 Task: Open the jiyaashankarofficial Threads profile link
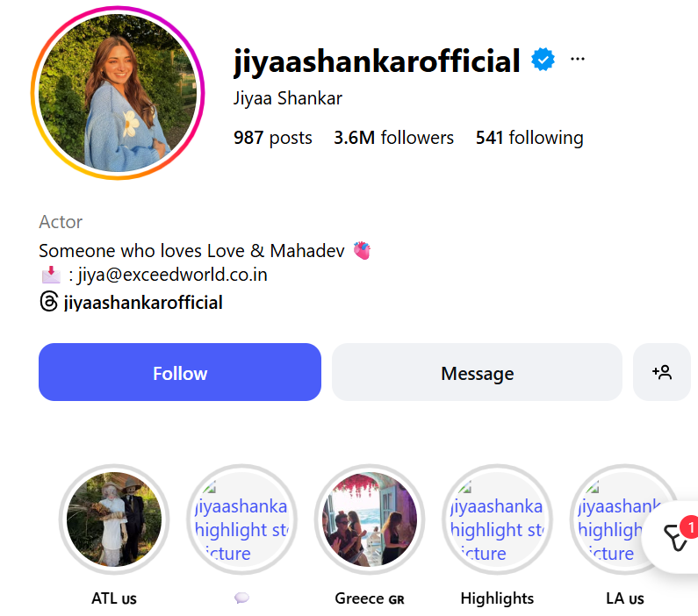143,303
